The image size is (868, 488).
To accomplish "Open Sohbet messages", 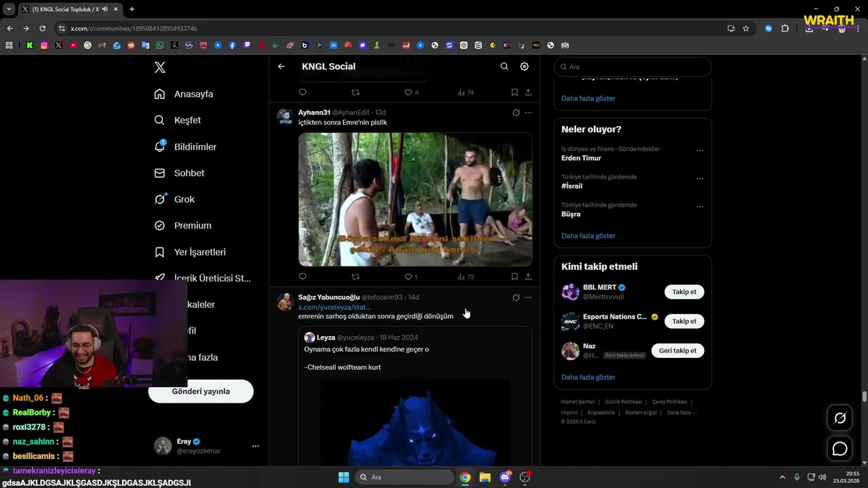I will tap(180, 173).
